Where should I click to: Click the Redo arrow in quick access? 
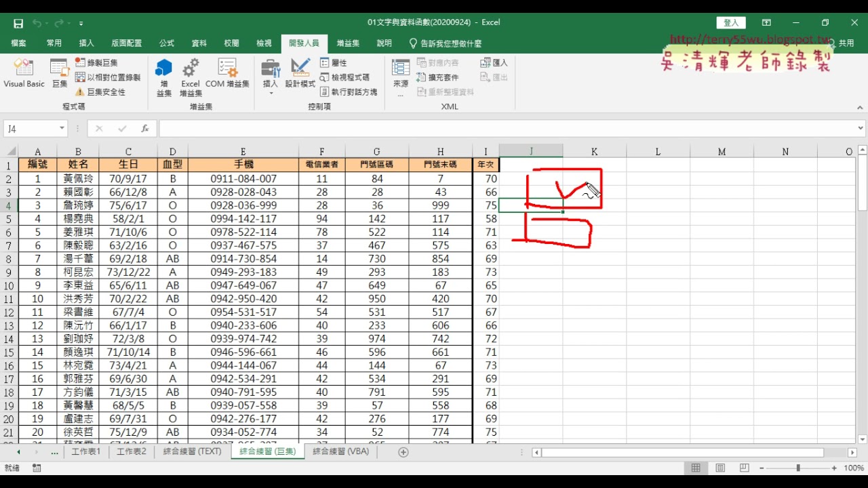pos(59,23)
